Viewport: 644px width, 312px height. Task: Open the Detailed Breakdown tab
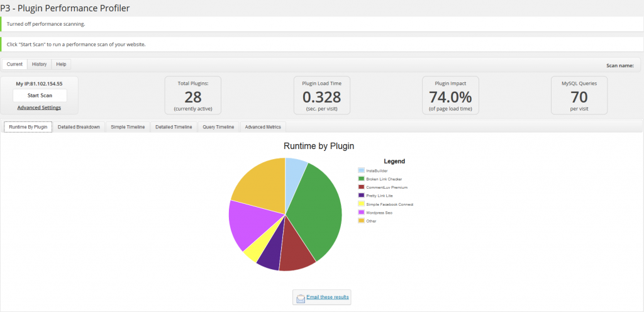(x=79, y=127)
